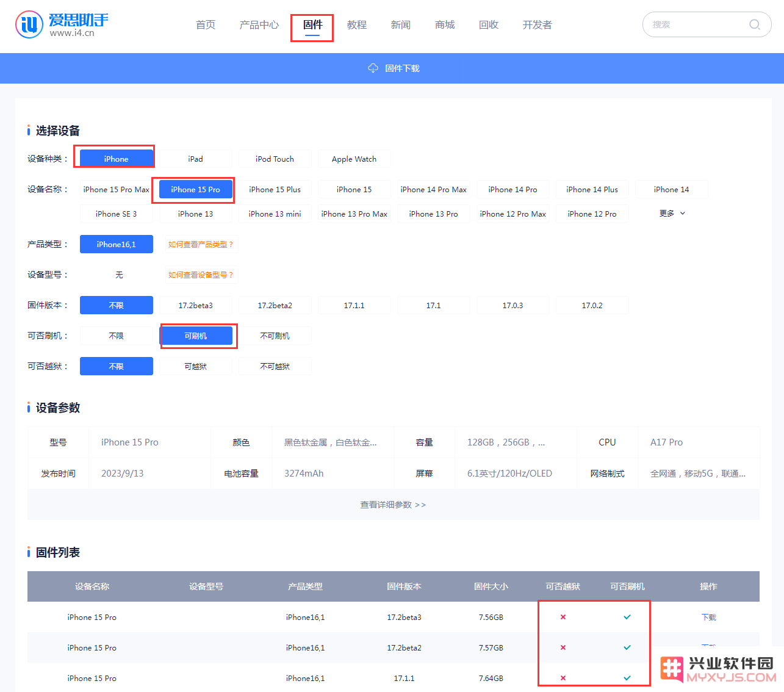Click the jailbreak X mark for 17.2beta2
The width and height of the screenshot is (784, 692).
tap(563, 647)
